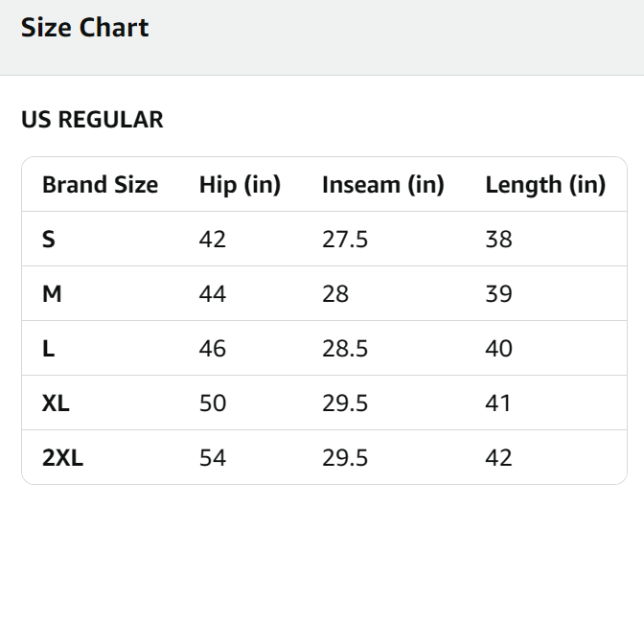
Task: Click length value 38 for size S
Action: (x=499, y=240)
